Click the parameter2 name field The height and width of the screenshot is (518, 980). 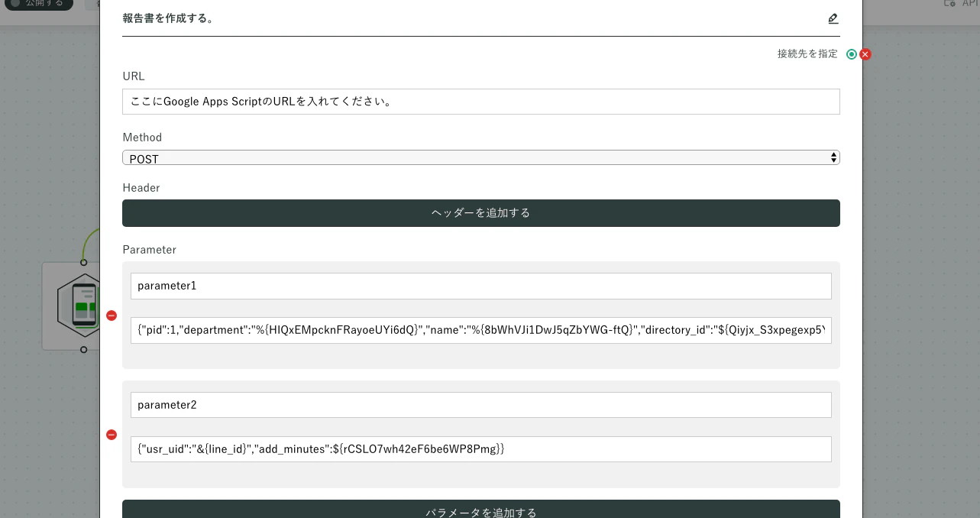[481, 405]
